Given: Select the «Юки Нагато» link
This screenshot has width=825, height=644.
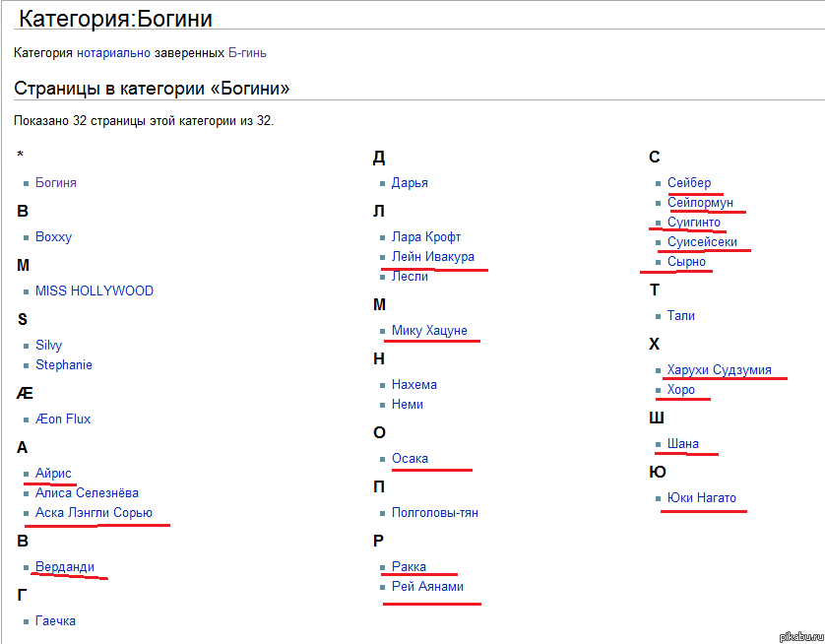Looking at the screenshot, I should [x=701, y=497].
